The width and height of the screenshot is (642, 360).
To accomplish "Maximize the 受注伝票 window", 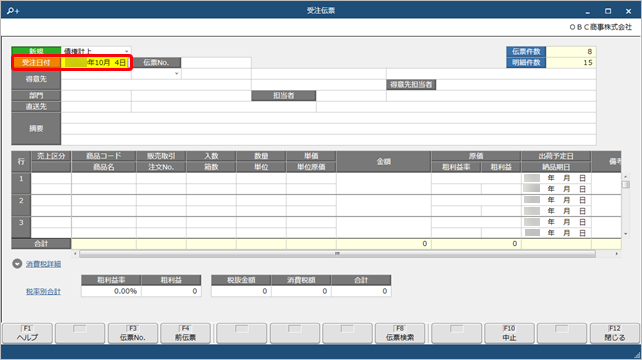I will 608,11.
